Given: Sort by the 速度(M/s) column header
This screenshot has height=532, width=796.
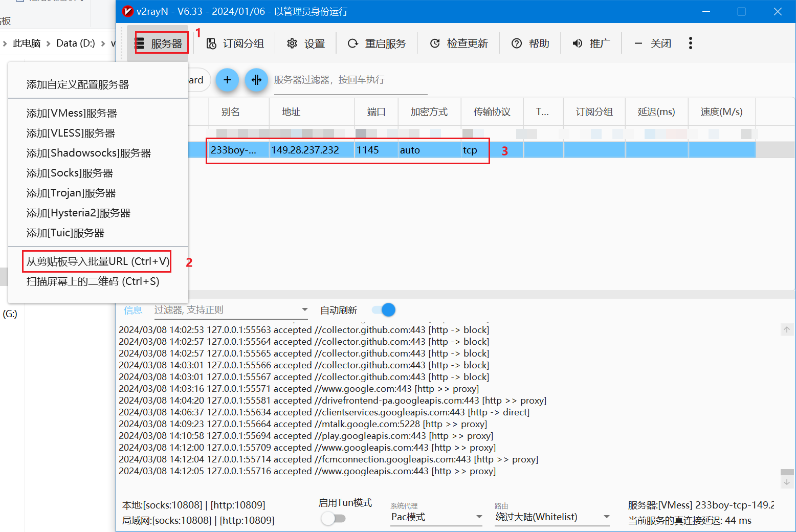Looking at the screenshot, I should point(722,112).
